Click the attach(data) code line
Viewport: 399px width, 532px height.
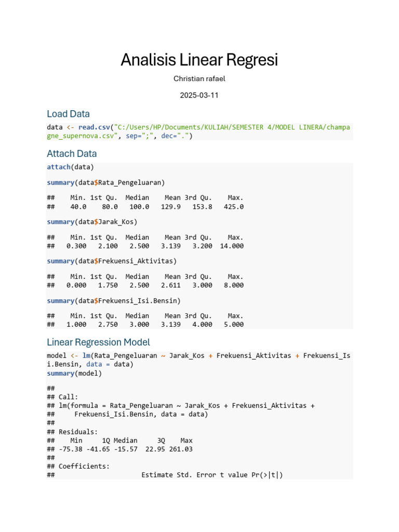pos(70,167)
